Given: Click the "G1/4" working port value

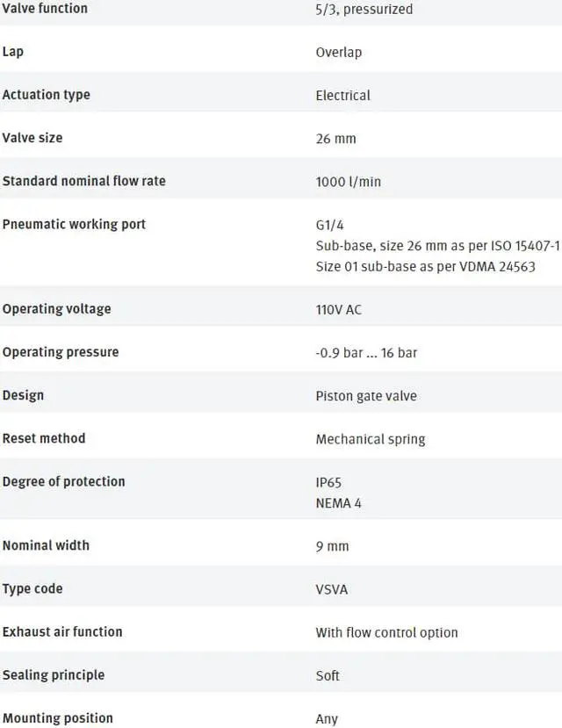Looking at the screenshot, I should (330, 225).
